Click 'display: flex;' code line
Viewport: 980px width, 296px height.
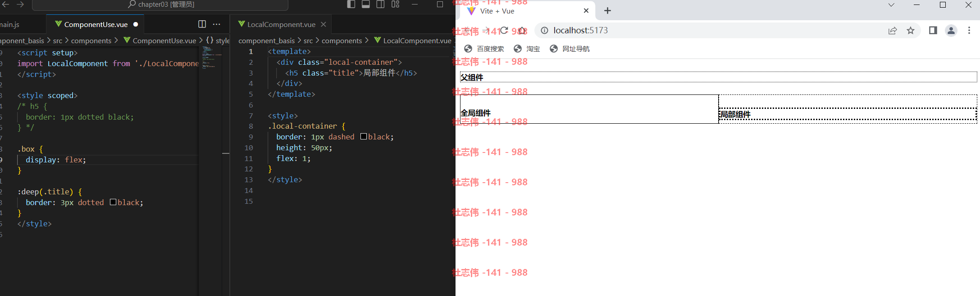point(56,160)
